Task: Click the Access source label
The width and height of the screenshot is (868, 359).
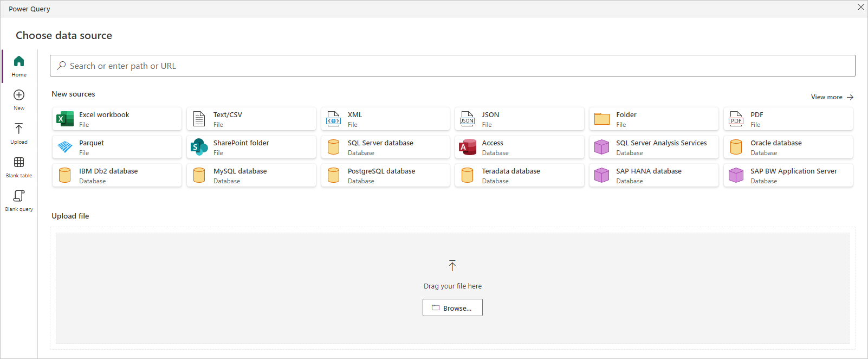Action: [x=493, y=143]
